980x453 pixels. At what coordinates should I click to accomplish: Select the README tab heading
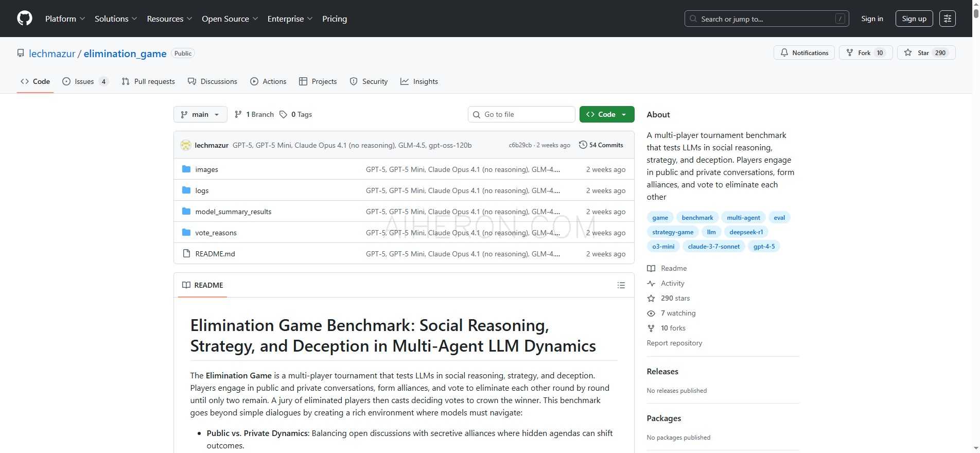pyautogui.click(x=203, y=285)
